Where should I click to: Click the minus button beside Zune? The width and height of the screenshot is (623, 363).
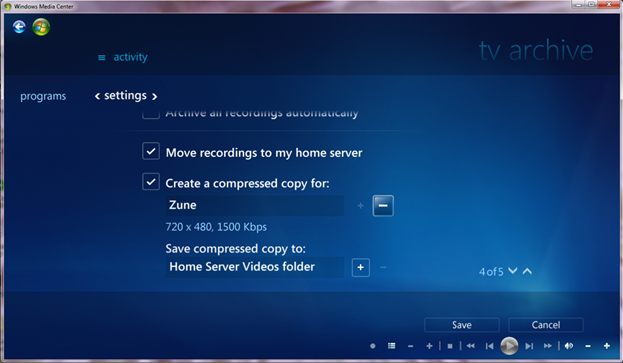point(383,206)
